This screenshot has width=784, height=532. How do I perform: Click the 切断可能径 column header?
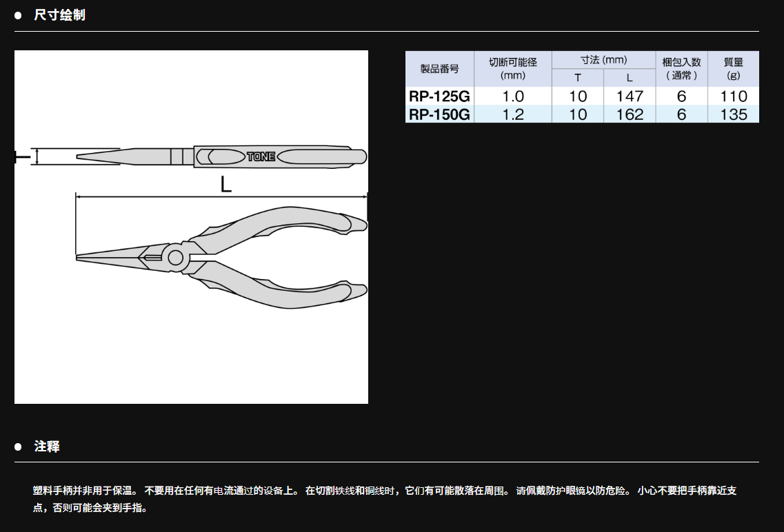pos(512,68)
